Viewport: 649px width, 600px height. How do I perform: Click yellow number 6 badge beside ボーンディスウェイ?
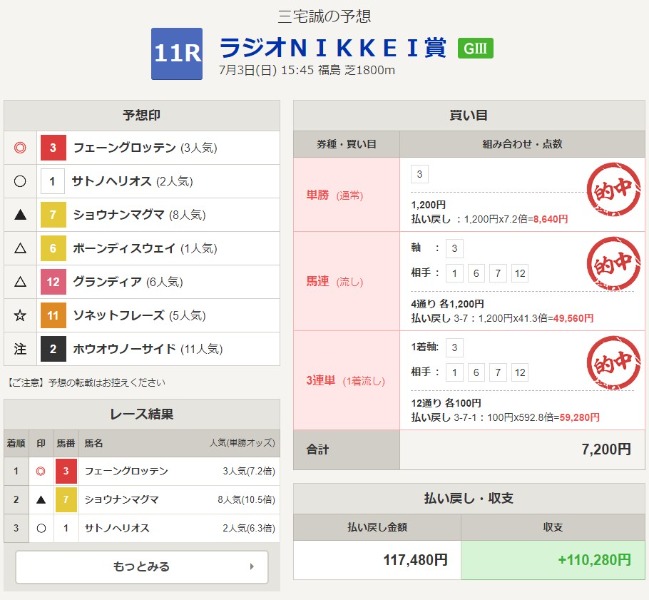pyautogui.click(x=53, y=248)
